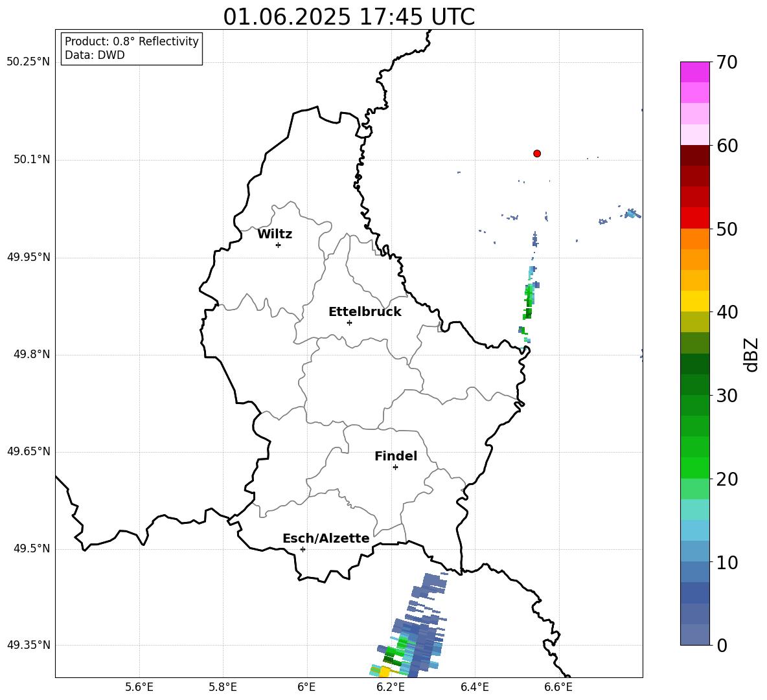This screenshot has width=767, height=700.
Task: Click the latitude label '49.35°N'
Action: coord(29,645)
